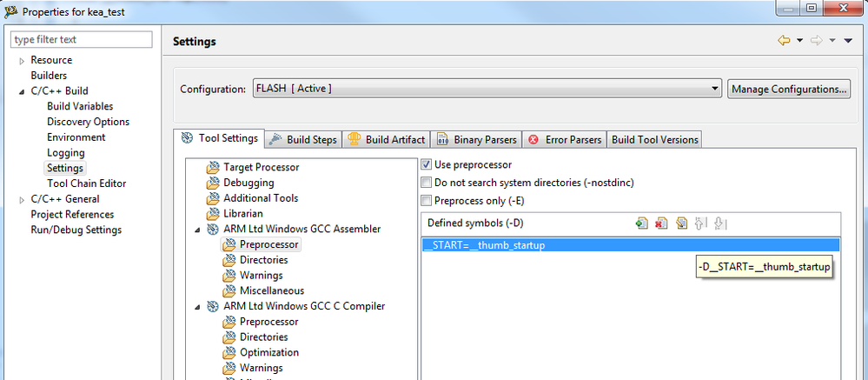Select Preprocessor under GCC Assembler
The width and height of the screenshot is (868, 380).
point(268,244)
